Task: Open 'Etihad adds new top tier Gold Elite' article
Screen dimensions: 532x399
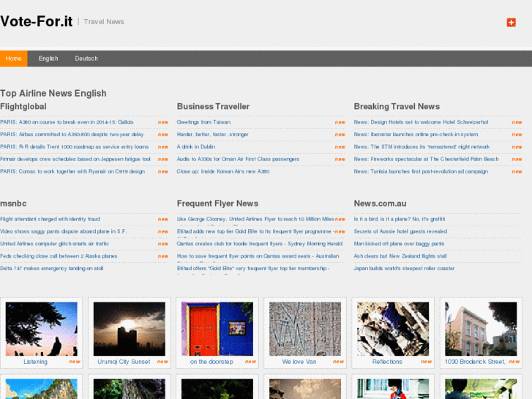Action: pos(255,231)
